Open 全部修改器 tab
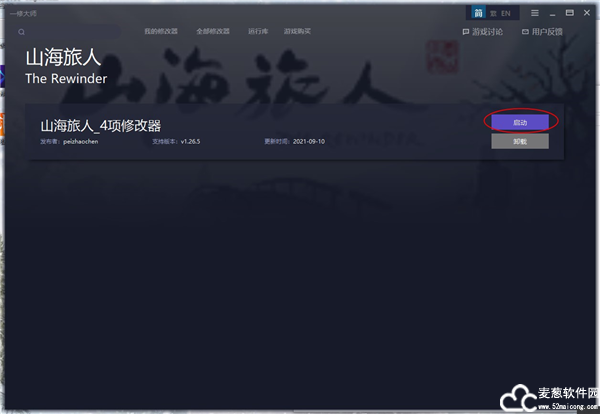600x414 pixels. click(x=210, y=32)
